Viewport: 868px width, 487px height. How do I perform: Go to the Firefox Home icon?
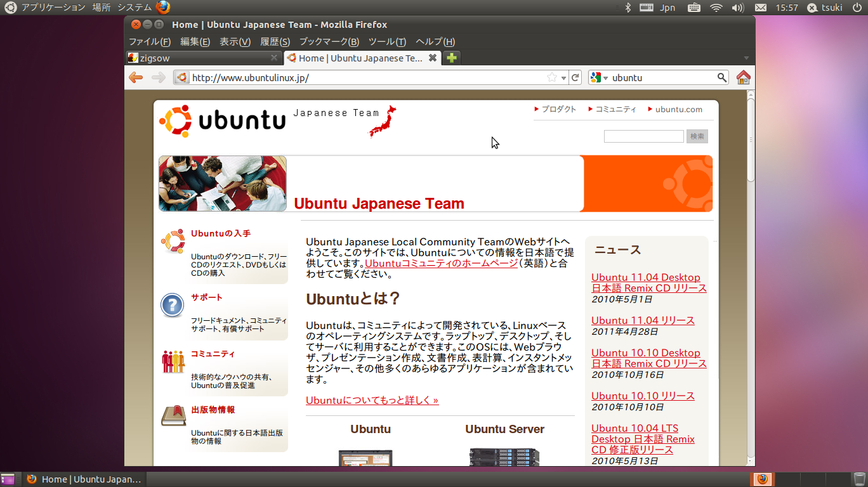(x=744, y=77)
